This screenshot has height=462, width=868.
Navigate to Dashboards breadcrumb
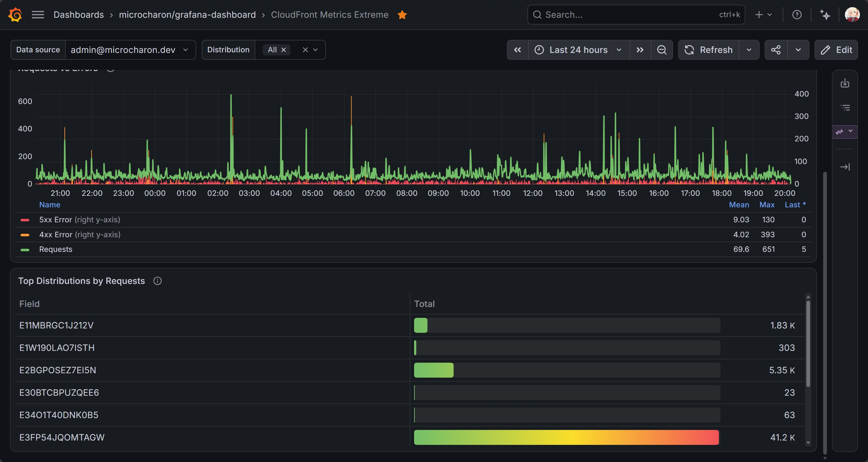[x=78, y=15]
